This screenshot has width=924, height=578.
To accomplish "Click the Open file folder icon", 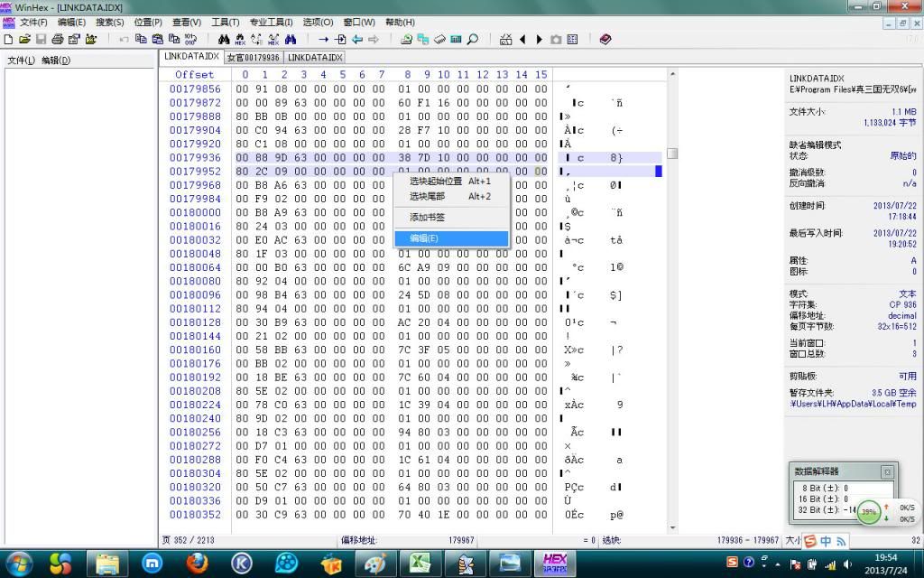I will click(x=24, y=40).
